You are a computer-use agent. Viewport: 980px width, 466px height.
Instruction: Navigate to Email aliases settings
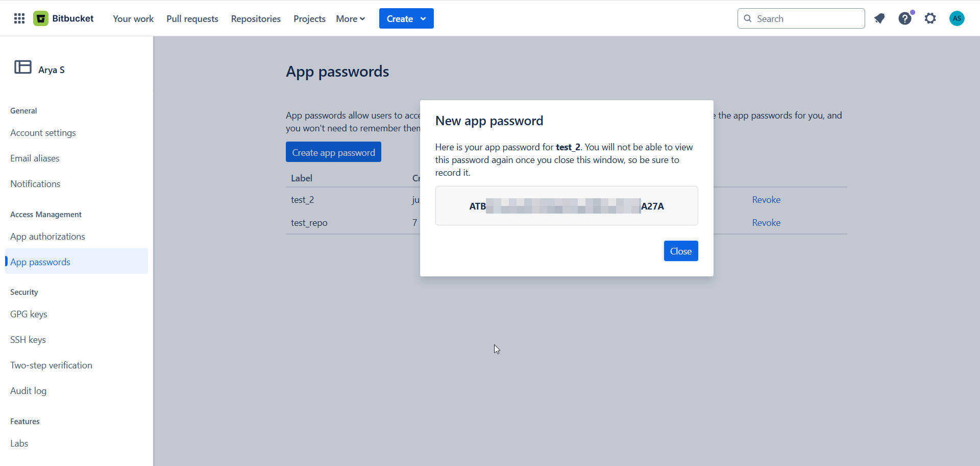pos(35,158)
